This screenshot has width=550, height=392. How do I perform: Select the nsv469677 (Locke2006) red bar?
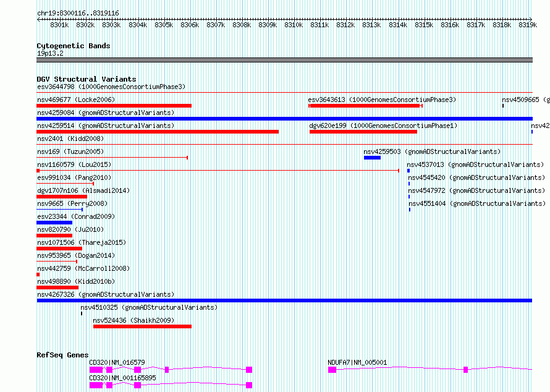pos(114,106)
